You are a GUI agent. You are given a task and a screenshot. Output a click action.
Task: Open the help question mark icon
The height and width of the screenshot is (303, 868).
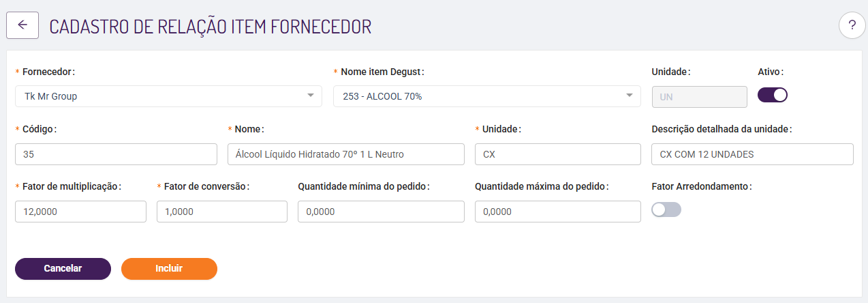[852, 26]
